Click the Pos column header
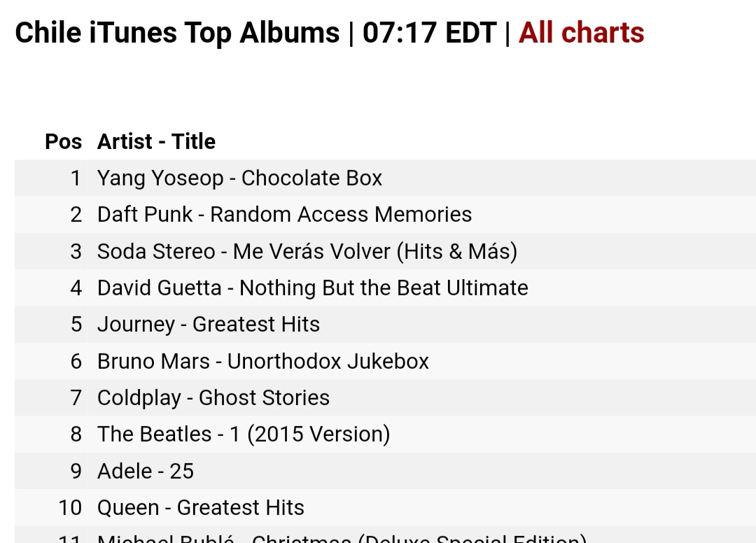The height and width of the screenshot is (543, 756). coord(63,141)
